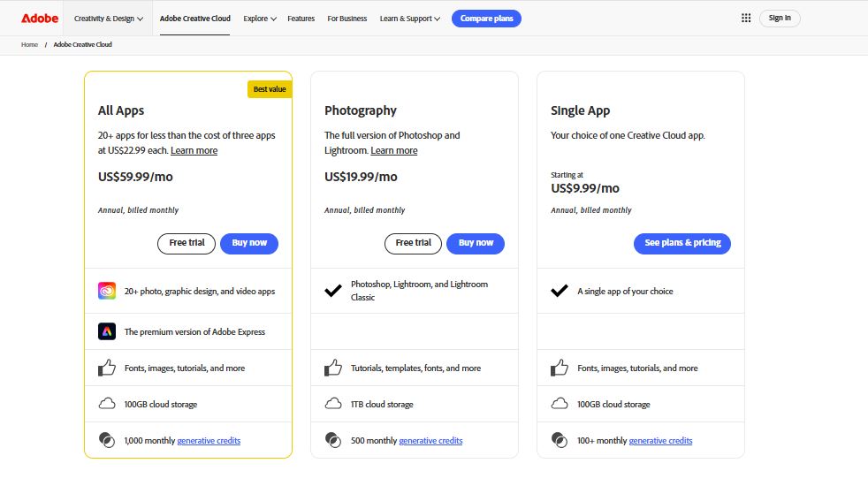The image size is (868, 486).
Task: Click generative credits icon in All Apps card
Action: point(107,440)
